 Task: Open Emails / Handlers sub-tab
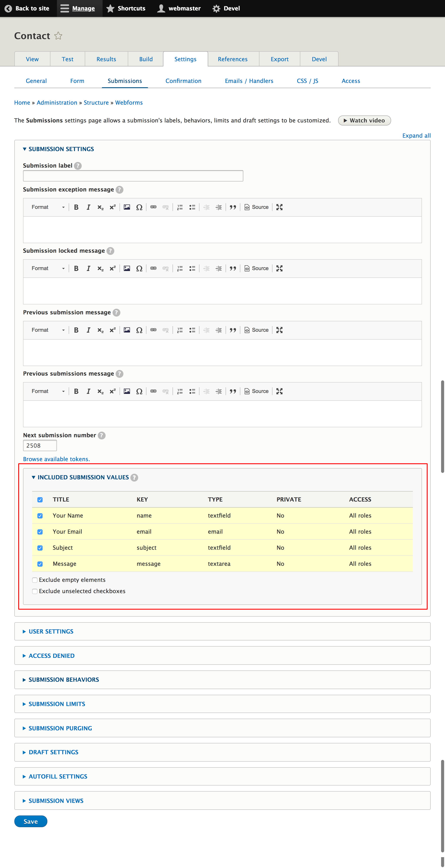click(249, 81)
